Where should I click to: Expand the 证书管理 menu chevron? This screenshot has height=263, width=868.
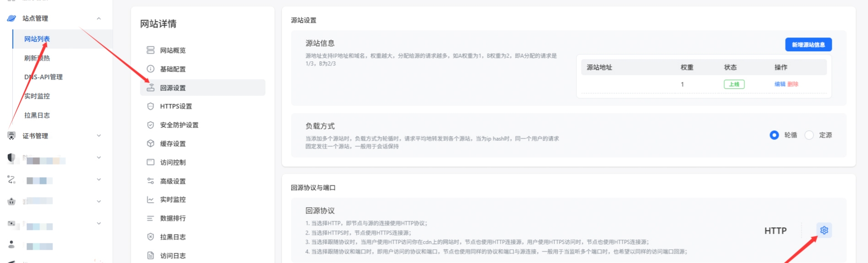99,136
